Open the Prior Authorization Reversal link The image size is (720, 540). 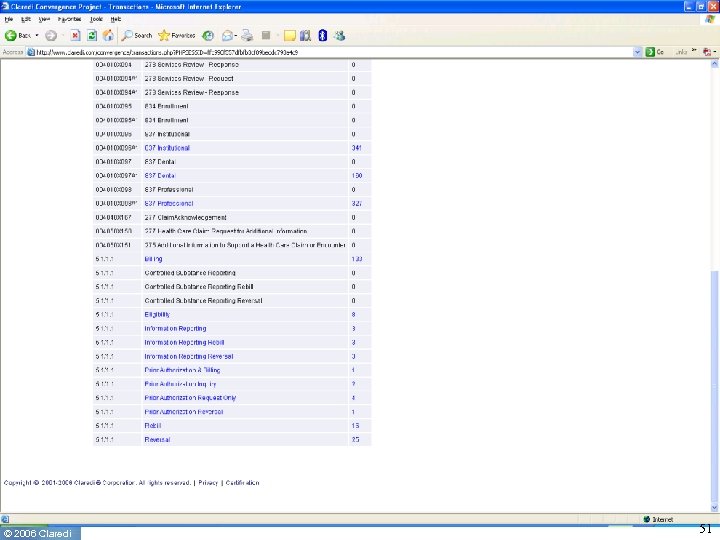(x=184, y=412)
